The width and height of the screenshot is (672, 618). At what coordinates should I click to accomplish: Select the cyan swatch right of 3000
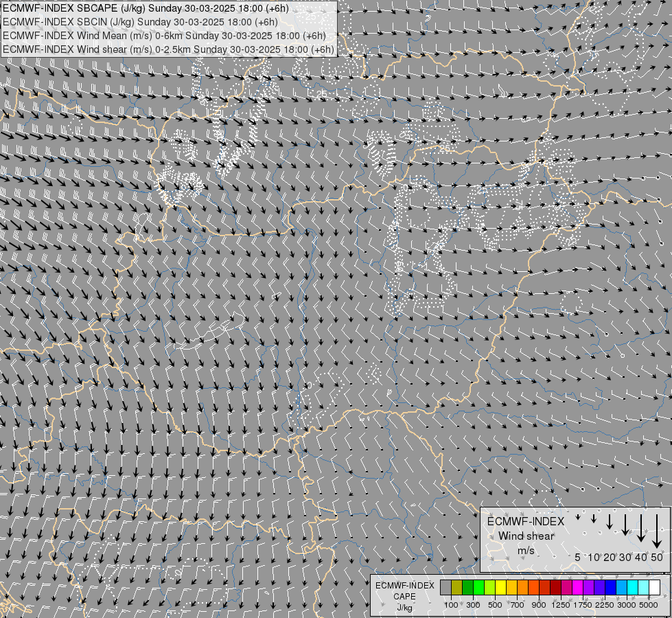(x=632, y=587)
